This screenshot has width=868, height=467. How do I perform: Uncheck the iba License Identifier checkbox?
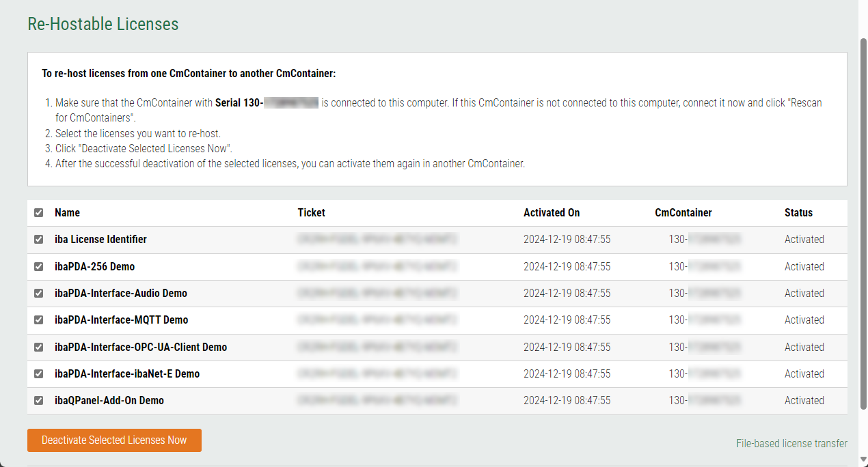[x=39, y=240]
